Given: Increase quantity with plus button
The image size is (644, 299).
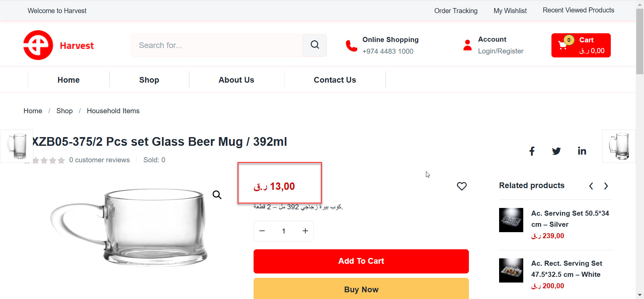Looking at the screenshot, I should (305, 231).
